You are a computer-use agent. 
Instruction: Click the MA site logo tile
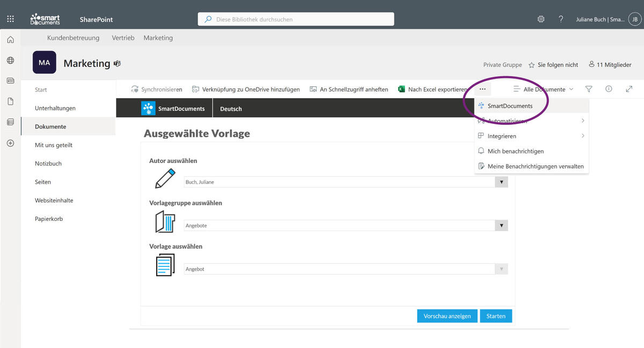(x=45, y=62)
